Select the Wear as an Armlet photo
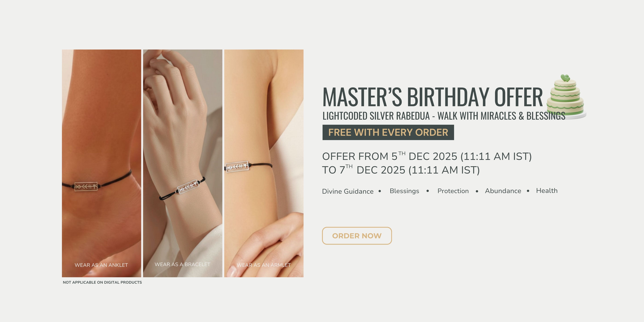 click(264, 163)
